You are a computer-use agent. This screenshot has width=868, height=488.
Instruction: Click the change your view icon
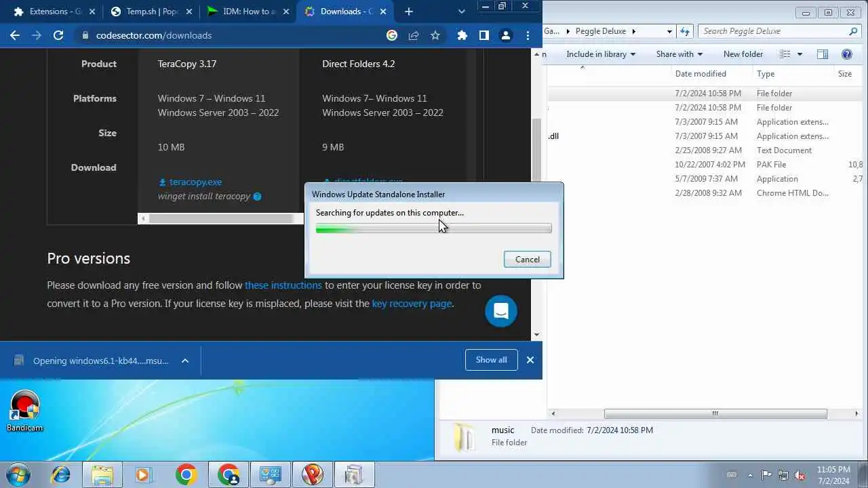785,54
